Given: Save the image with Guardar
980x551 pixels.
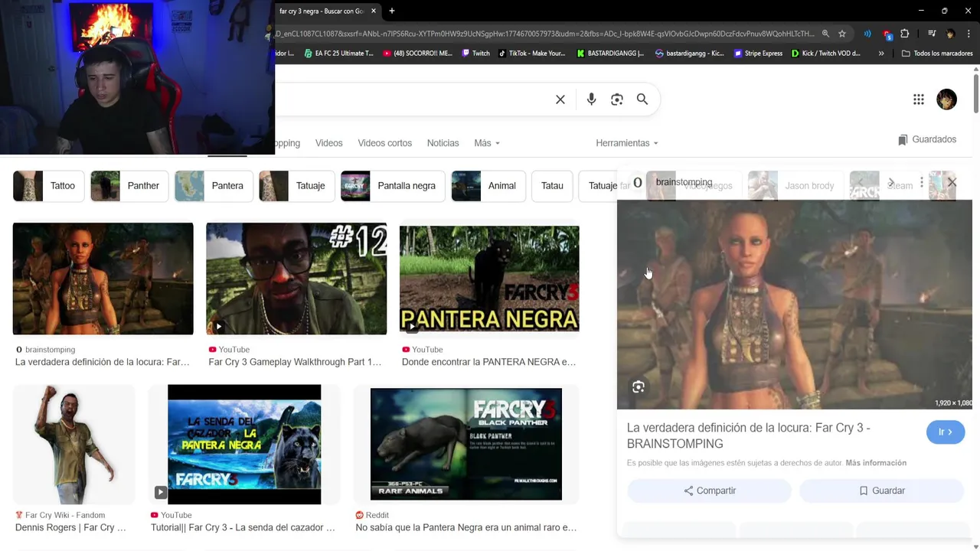Looking at the screenshot, I should [881, 491].
